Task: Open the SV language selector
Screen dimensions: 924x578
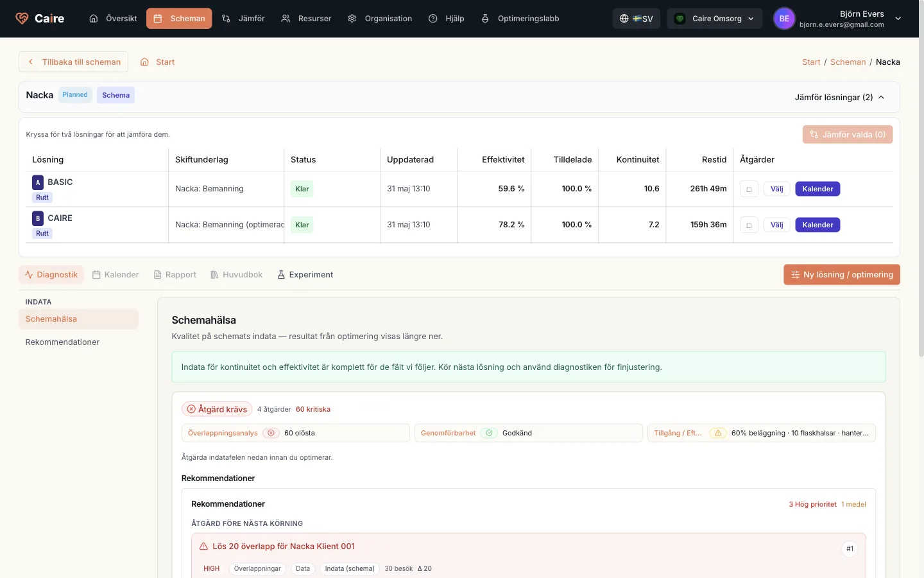Action: coord(637,19)
